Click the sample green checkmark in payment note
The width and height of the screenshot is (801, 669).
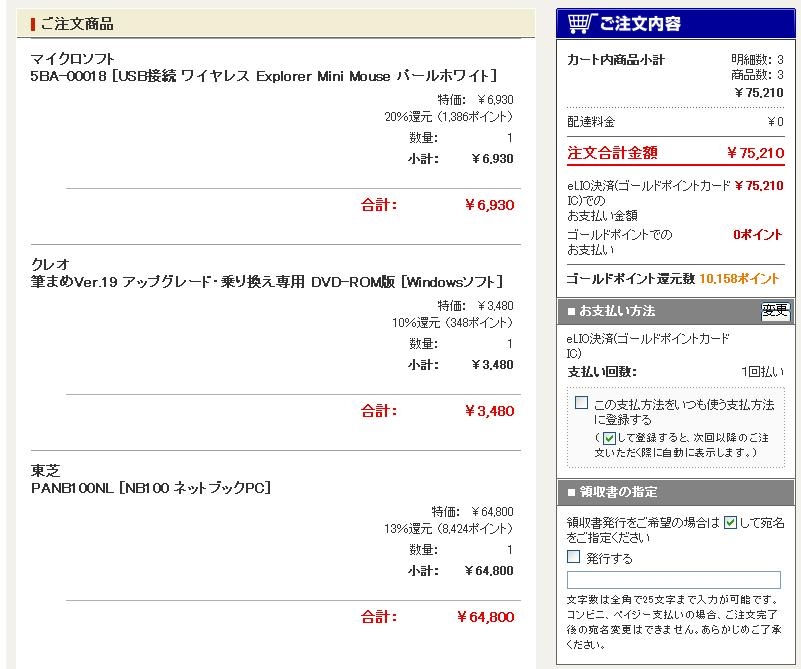[607, 438]
